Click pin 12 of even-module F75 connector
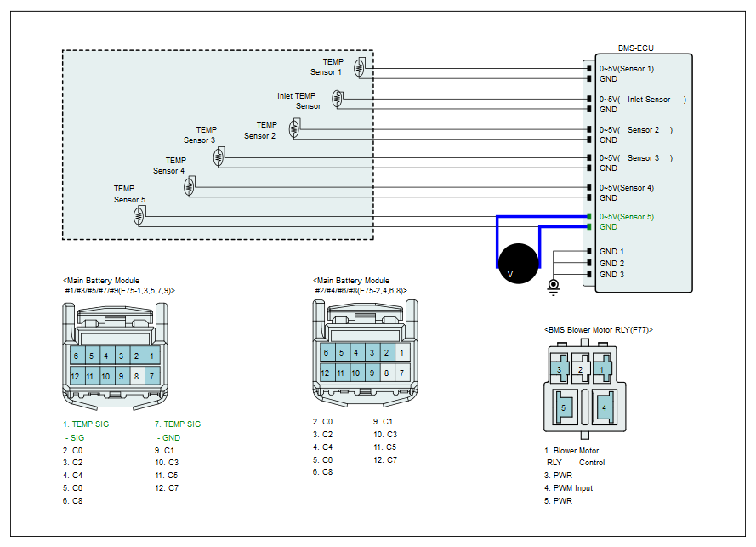Viewport: 756px width, 547px height. 326,373
